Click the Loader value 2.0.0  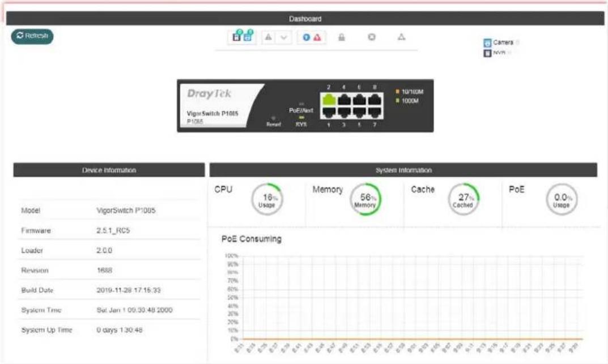click(x=104, y=251)
